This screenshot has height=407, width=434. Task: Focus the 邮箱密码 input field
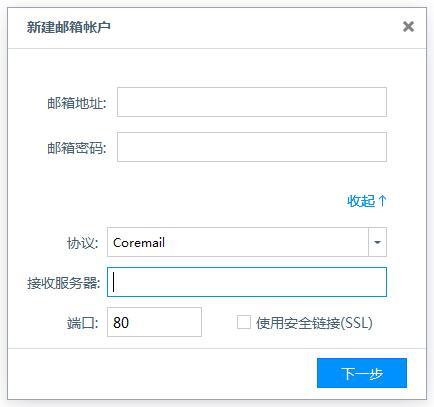click(x=252, y=147)
